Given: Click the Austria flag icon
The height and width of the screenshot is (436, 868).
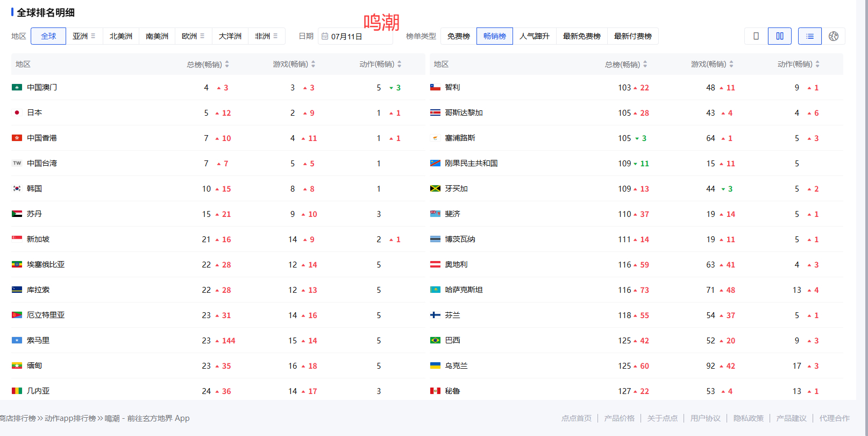Looking at the screenshot, I should pos(435,264).
